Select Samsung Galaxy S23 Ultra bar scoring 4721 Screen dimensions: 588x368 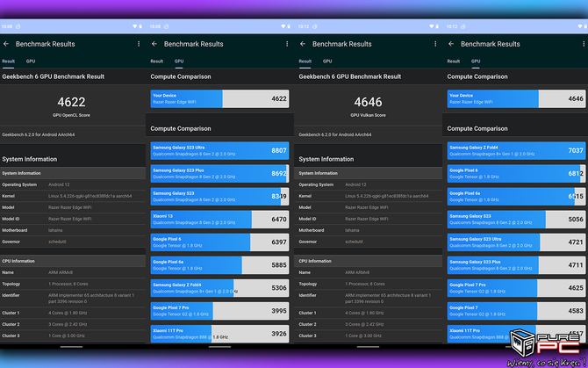[516, 242]
